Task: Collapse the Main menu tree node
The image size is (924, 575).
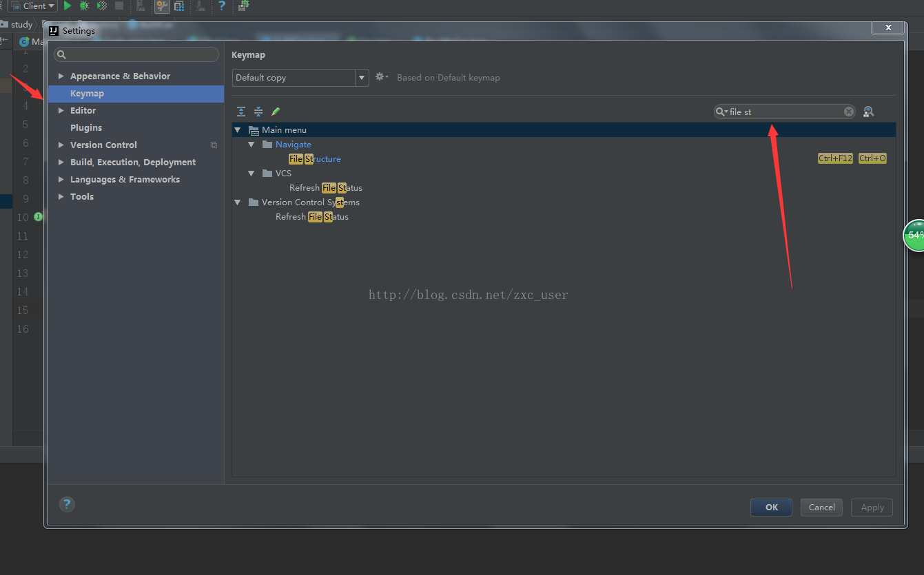Action: click(x=238, y=130)
